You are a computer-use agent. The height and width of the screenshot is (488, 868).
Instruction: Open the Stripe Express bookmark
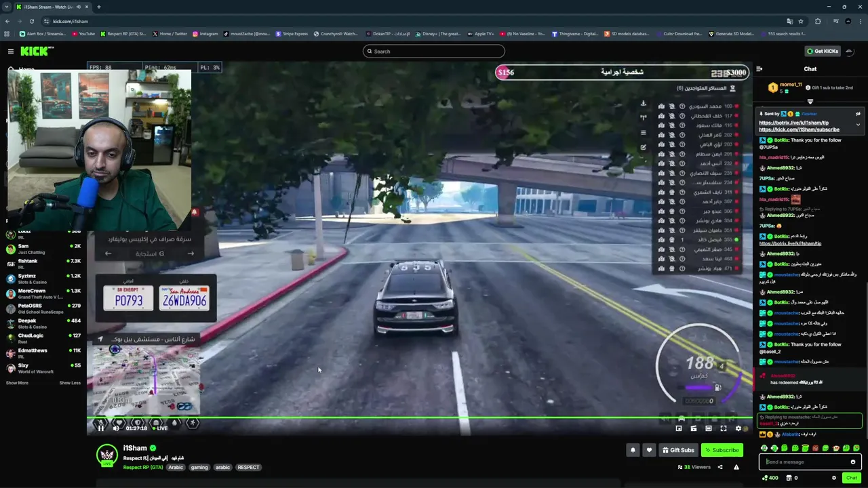[x=292, y=34]
